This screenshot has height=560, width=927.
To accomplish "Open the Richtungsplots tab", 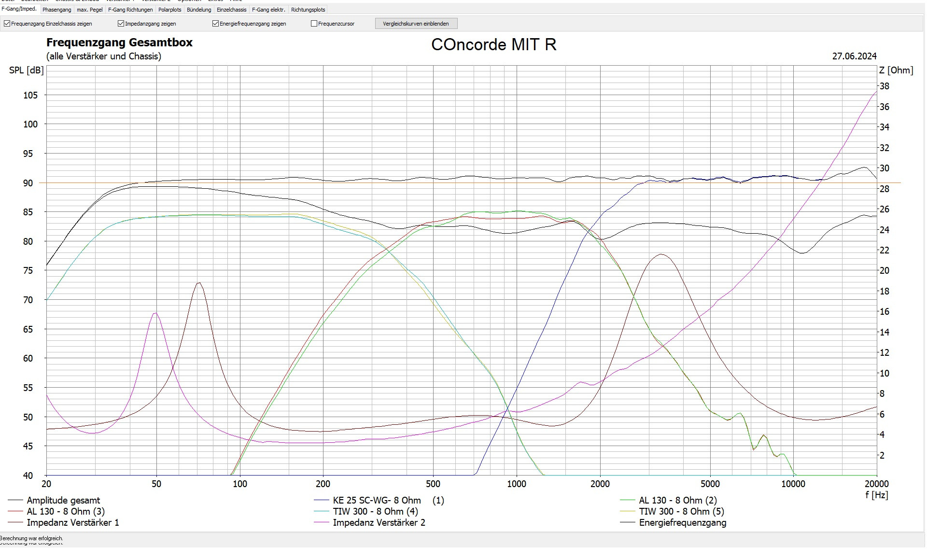I will [x=308, y=10].
